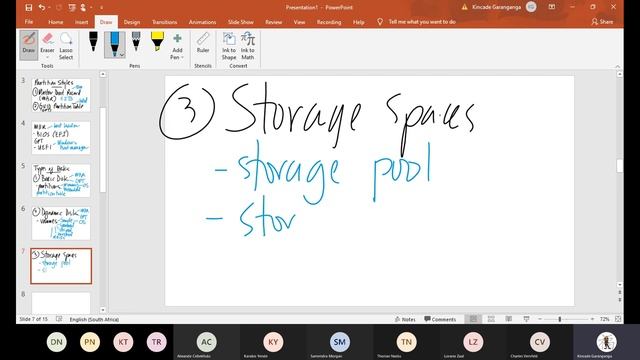Open the Kincade Garanganga account name
The width and height of the screenshot is (640, 360).
tap(496, 7)
